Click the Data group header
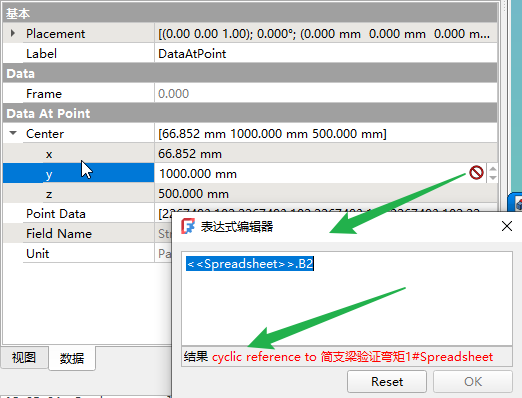 [250, 73]
